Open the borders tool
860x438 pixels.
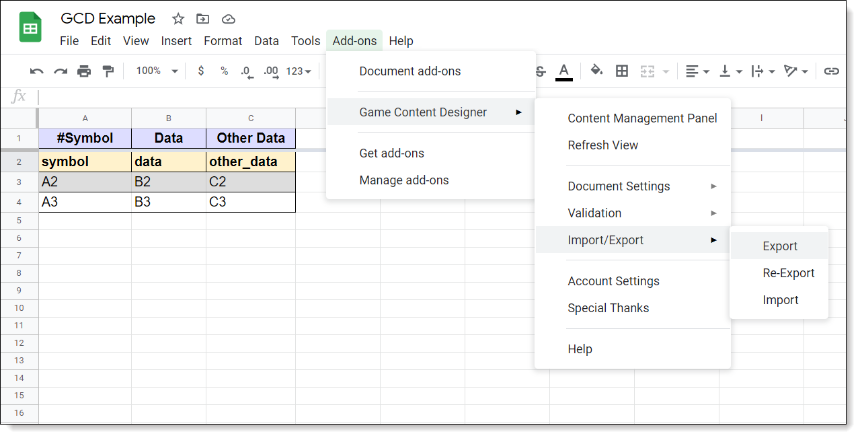point(622,71)
